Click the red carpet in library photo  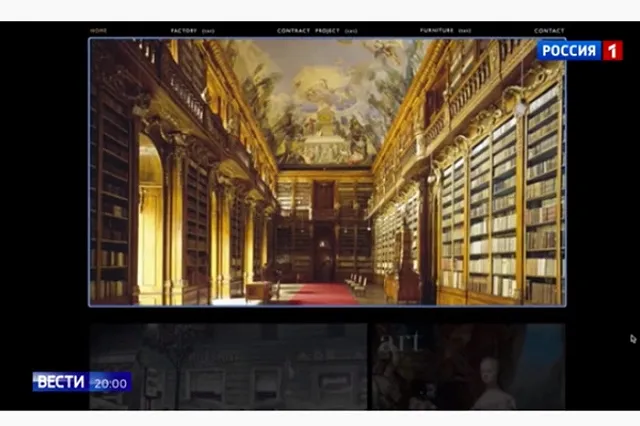[322, 294]
